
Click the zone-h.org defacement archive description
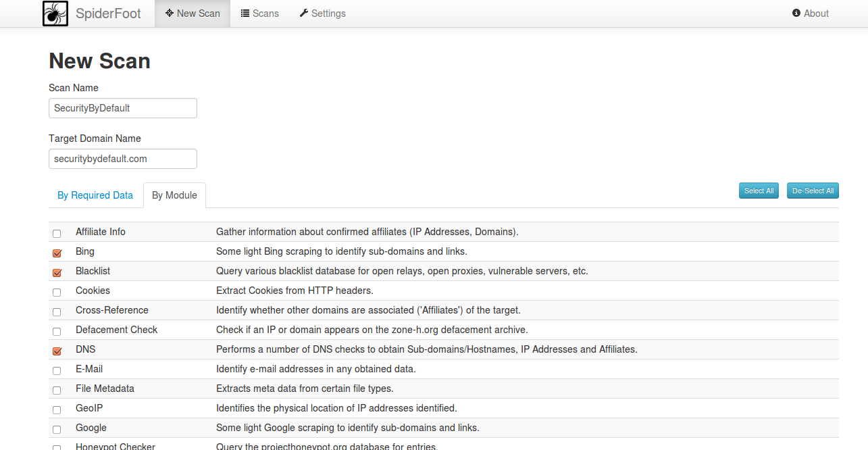click(372, 330)
